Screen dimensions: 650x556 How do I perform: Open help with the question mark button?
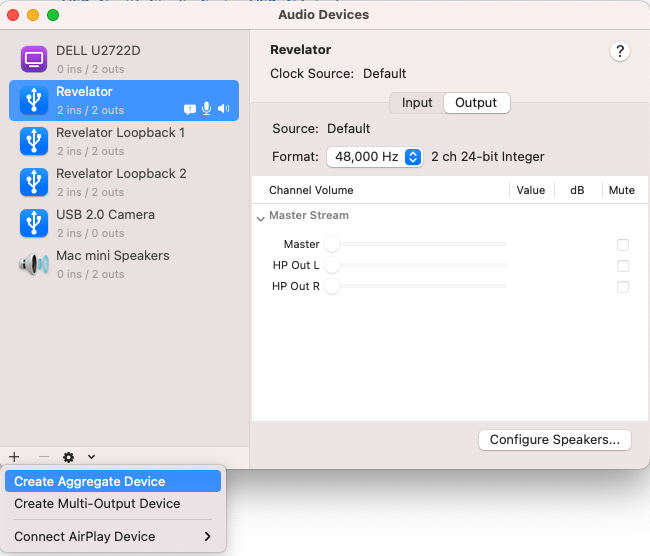click(x=620, y=51)
